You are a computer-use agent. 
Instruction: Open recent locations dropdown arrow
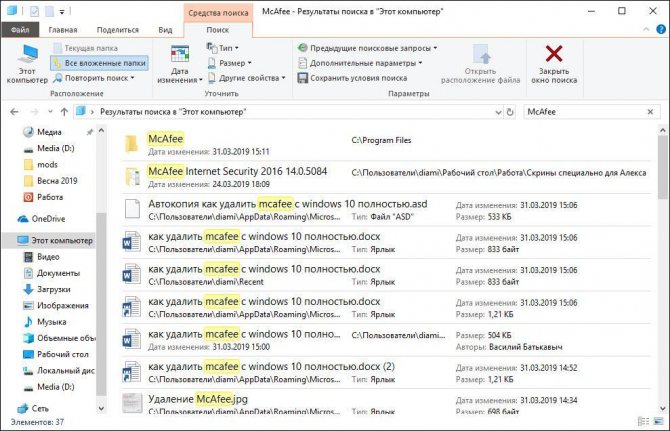point(50,112)
